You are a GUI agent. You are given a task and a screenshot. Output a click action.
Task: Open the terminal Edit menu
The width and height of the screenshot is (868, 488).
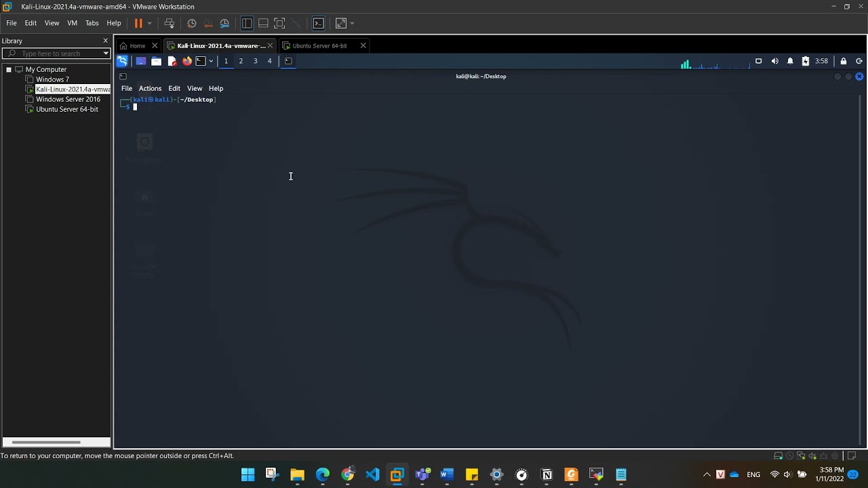tap(174, 88)
